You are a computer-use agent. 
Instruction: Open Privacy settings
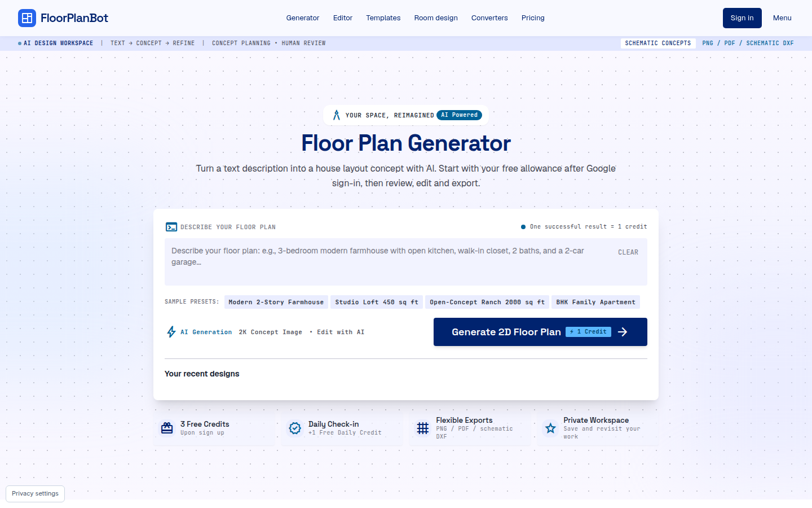(x=35, y=493)
